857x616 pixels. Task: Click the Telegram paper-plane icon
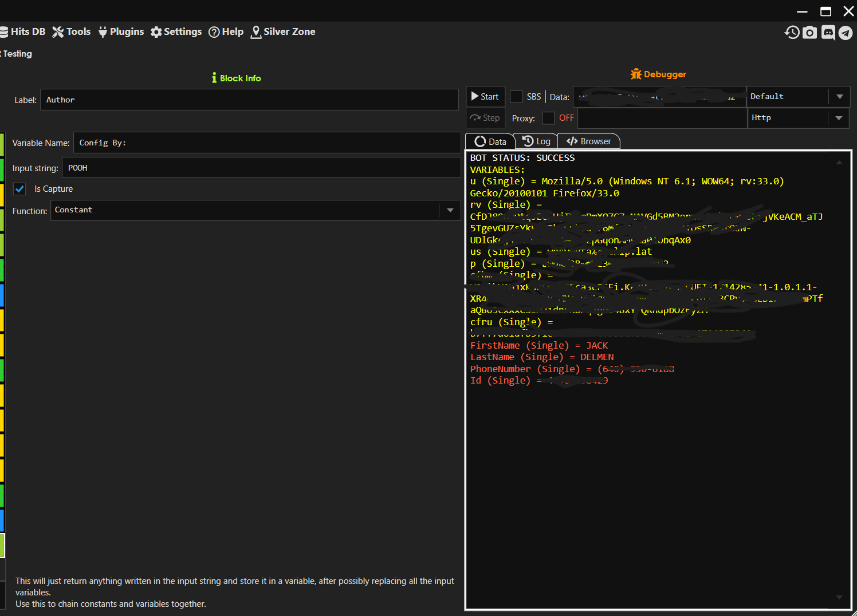(846, 33)
